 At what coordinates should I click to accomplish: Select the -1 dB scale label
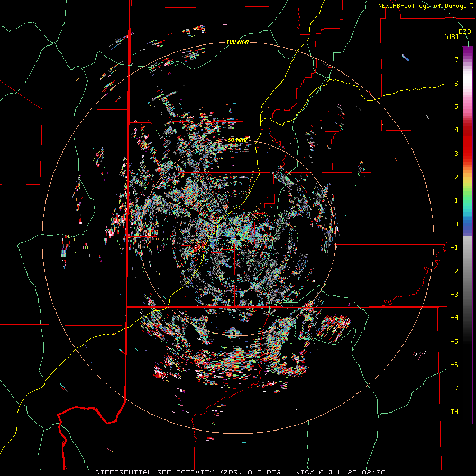pos(454,248)
